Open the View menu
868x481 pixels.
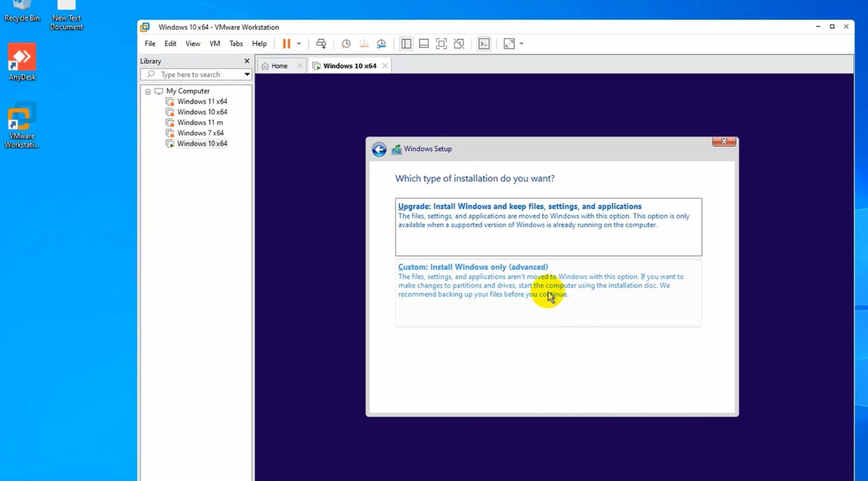point(193,44)
